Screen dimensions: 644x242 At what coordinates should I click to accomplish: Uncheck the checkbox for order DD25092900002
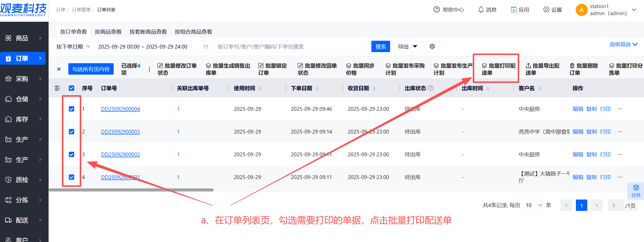pyautogui.click(x=72, y=154)
